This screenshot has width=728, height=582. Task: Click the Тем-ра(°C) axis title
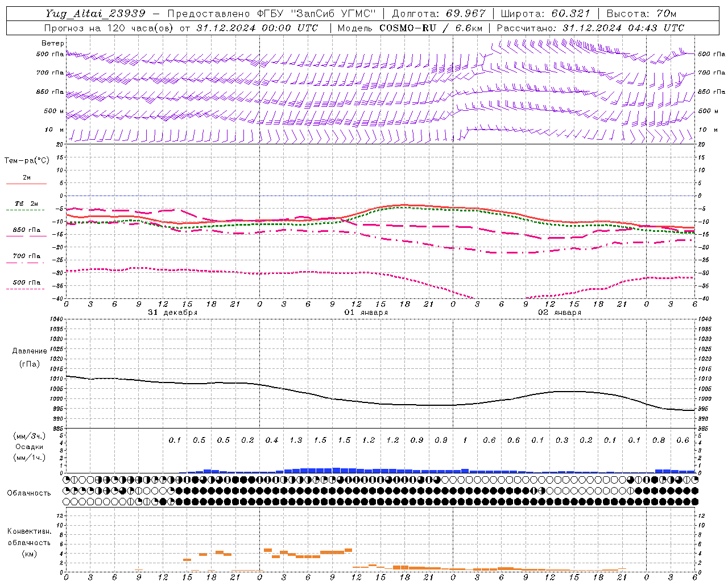[x=27, y=161]
